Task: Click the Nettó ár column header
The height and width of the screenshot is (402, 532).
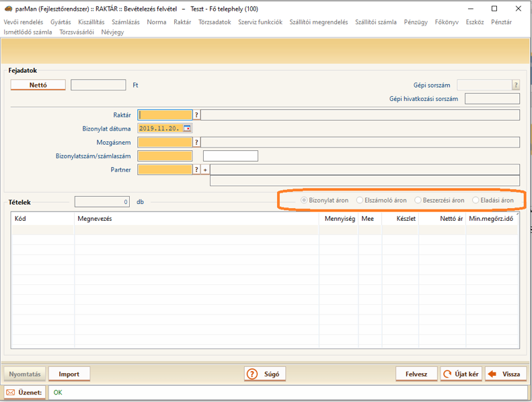Action: (443, 219)
